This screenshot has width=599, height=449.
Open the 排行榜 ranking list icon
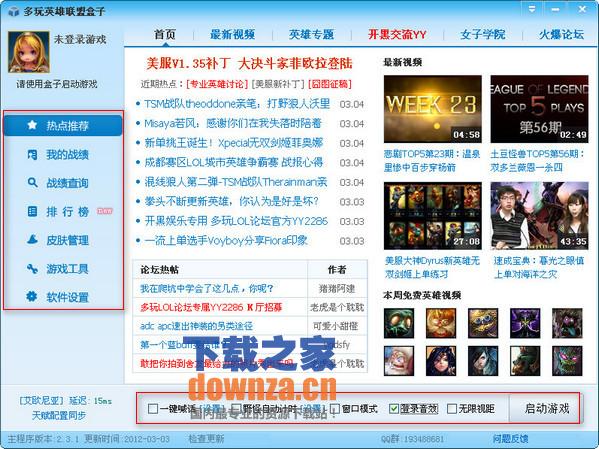(32, 211)
